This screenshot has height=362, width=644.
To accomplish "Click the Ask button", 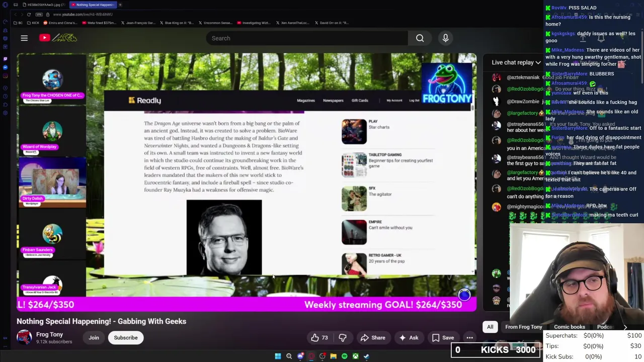I will (x=409, y=338).
